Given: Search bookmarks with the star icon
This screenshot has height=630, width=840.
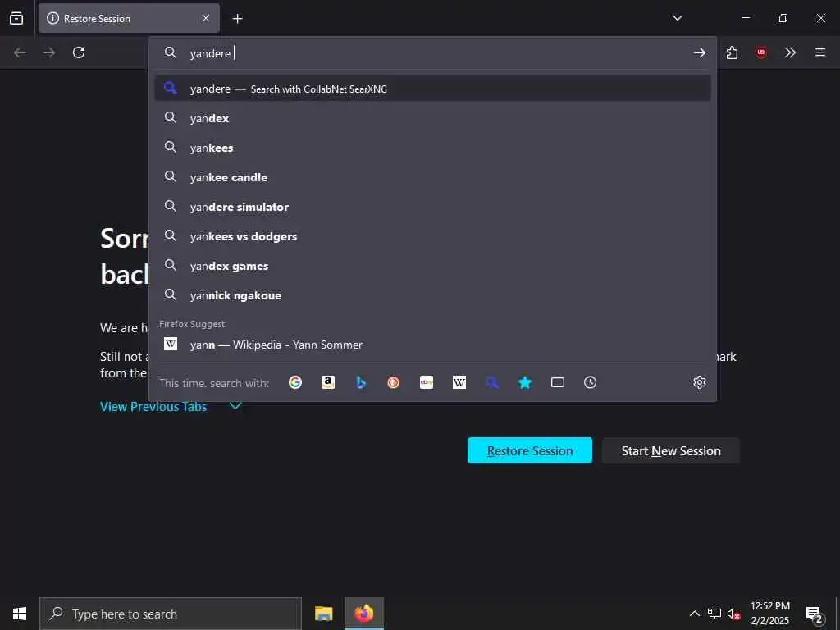Looking at the screenshot, I should [x=525, y=382].
